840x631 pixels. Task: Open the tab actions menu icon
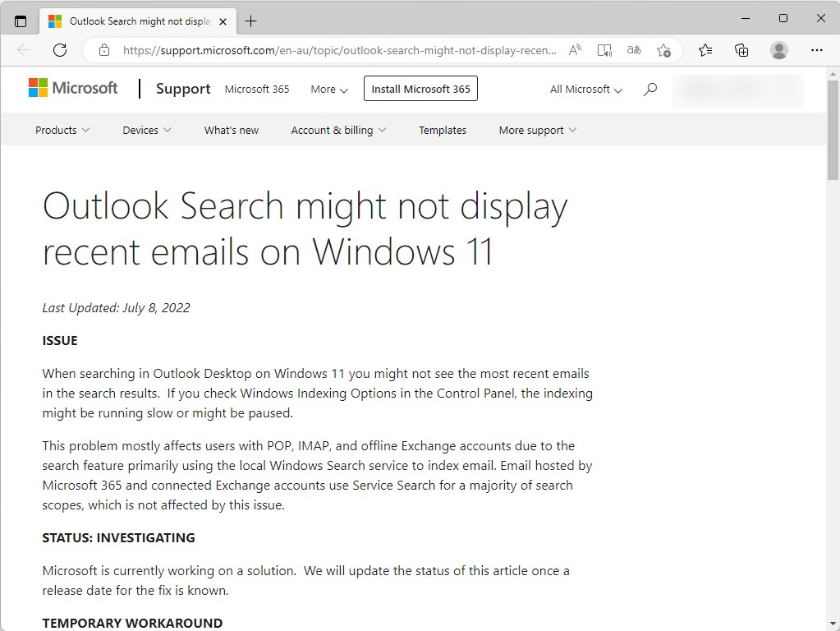(x=21, y=21)
